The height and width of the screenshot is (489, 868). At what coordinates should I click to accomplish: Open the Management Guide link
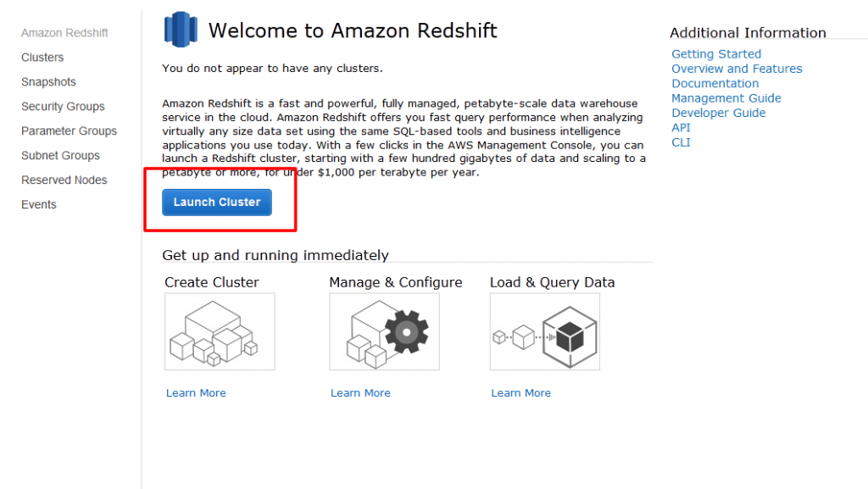[726, 98]
